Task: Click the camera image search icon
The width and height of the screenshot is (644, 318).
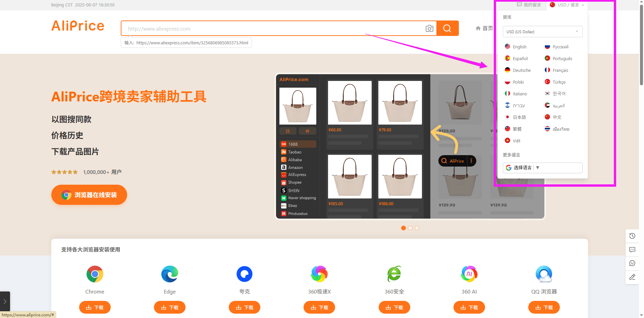Action: coord(429,29)
